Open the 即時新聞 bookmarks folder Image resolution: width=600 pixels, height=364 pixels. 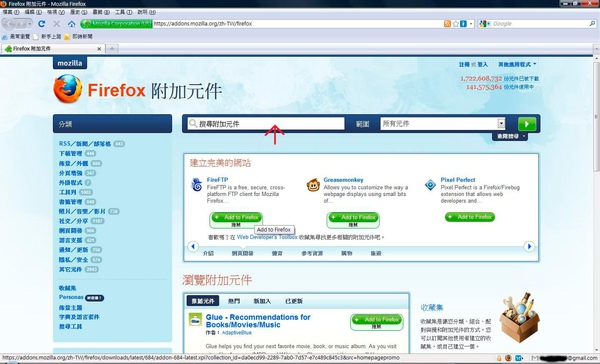click(78, 37)
